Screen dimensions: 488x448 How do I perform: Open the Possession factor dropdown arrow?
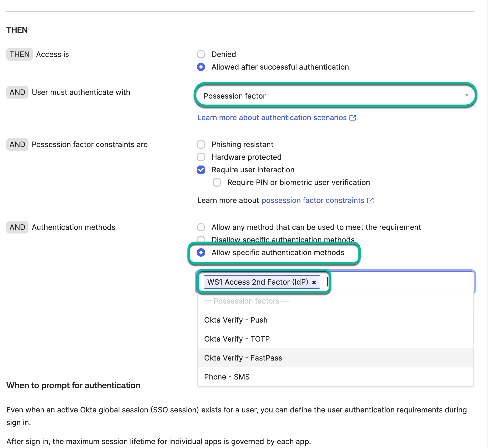tap(467, 96)
